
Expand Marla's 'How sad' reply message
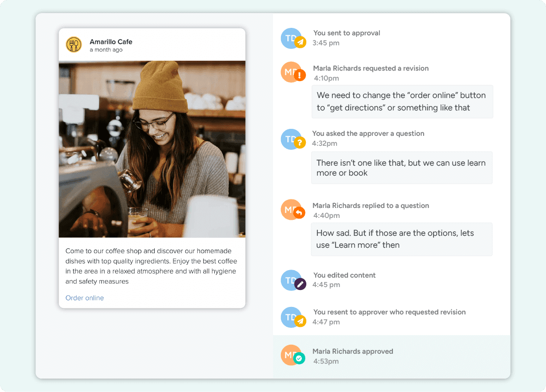tap(402, 239)
